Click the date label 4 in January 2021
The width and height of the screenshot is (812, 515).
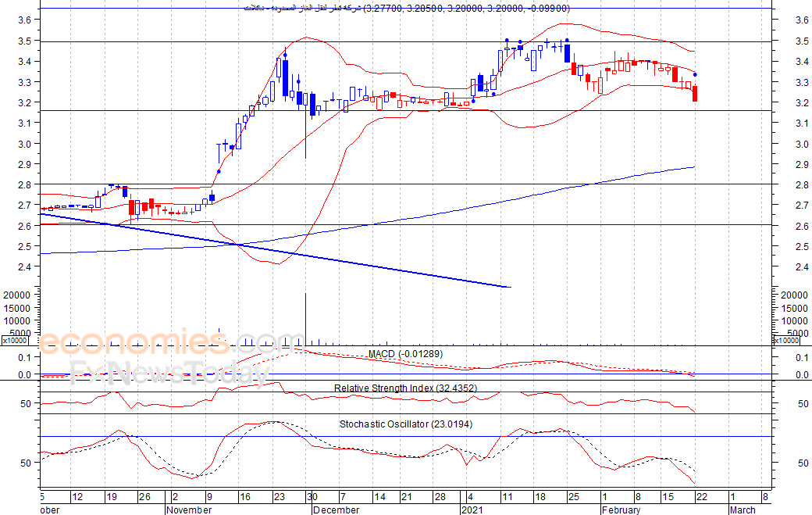click(x=470, y=497)
